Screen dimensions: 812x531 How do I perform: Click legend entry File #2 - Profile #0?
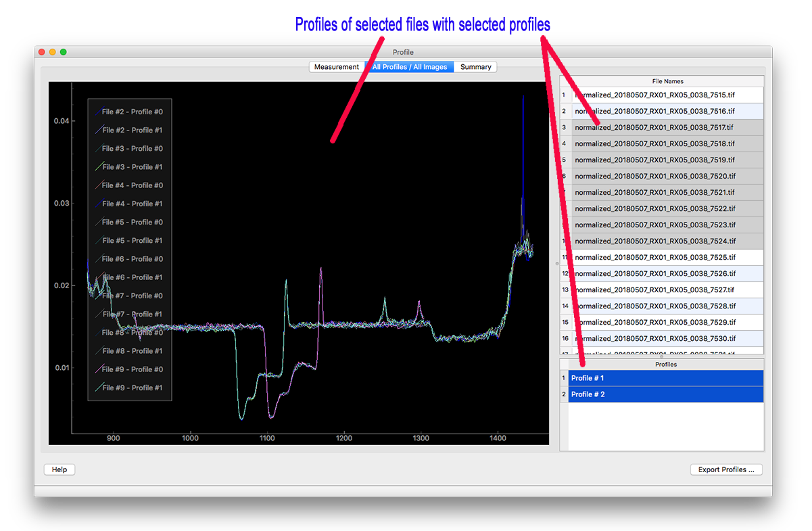coord(132,112)
